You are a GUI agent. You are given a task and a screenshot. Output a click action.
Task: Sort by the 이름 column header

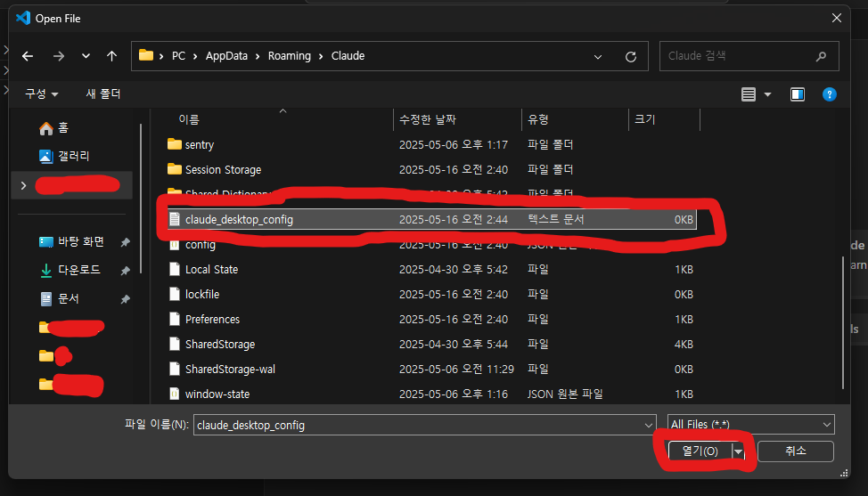pyautogui.click(x=188, y=119)
